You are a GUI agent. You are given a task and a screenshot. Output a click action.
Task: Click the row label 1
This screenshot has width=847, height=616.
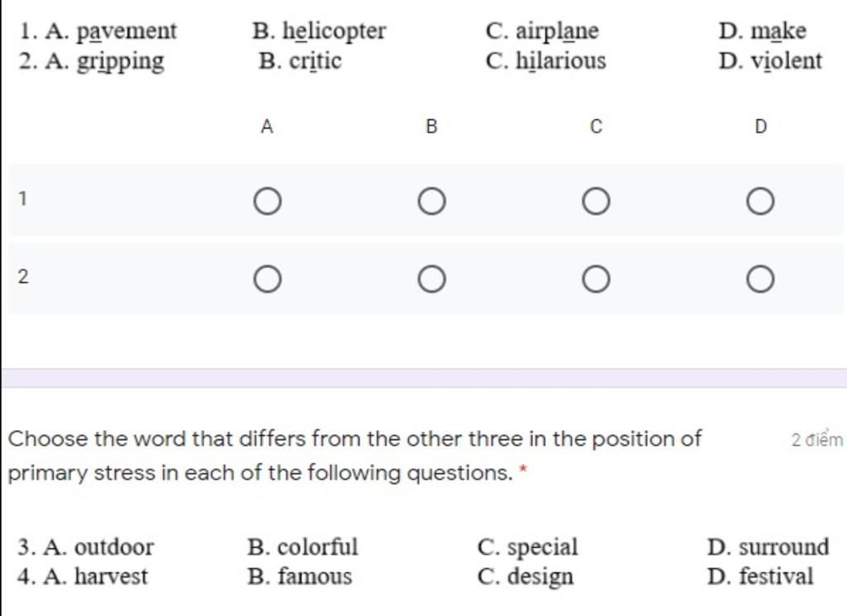pyautogui.click(x=22, y=198)
